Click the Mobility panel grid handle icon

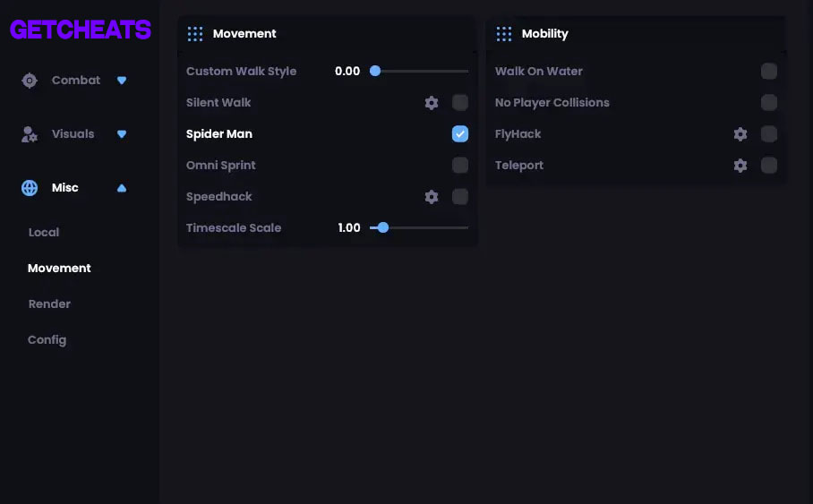(504, 34)
